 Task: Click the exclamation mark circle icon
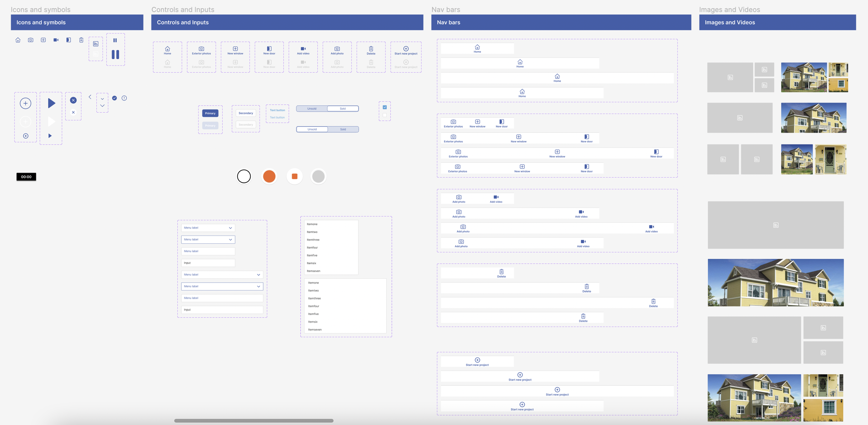[x=124, y=98]
